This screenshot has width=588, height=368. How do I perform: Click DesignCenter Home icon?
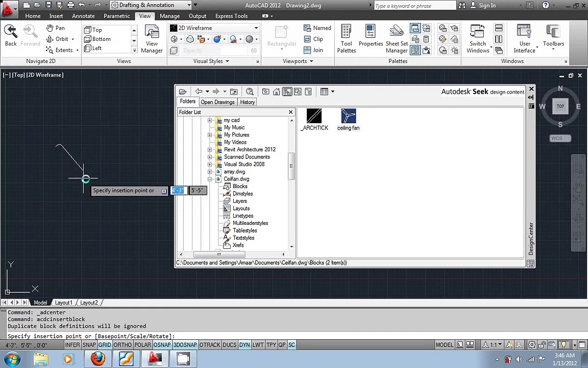[x=276, y=91]
